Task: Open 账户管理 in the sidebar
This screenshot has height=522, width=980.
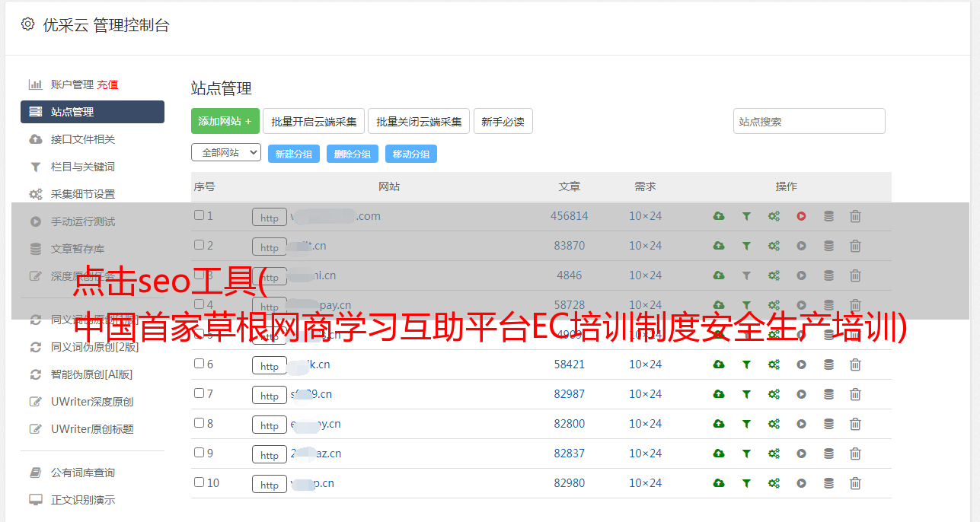Action: 72,84
